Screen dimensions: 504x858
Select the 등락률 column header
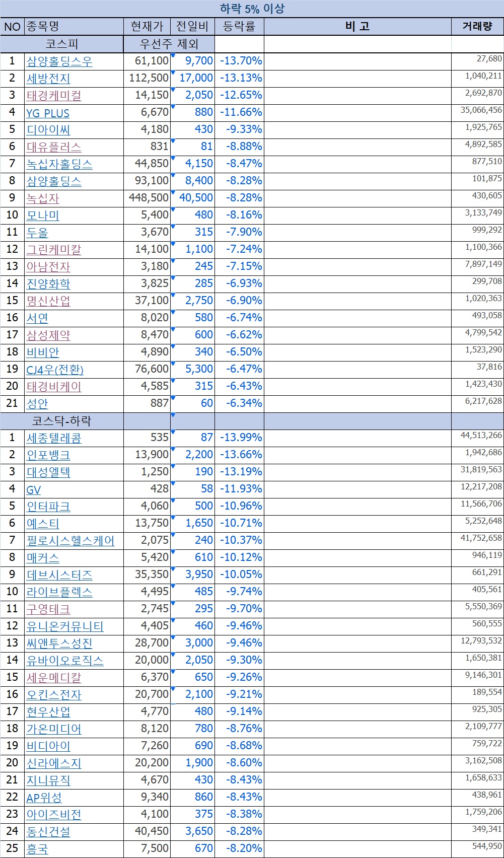239,27
